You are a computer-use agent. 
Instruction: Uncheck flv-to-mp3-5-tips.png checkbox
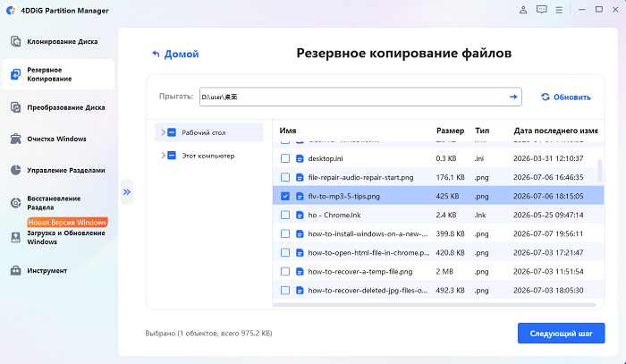coord(285,197)
